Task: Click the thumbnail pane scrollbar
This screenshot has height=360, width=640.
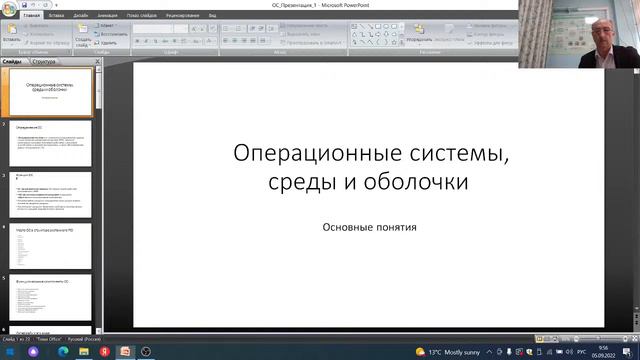Action: (98, 200)
